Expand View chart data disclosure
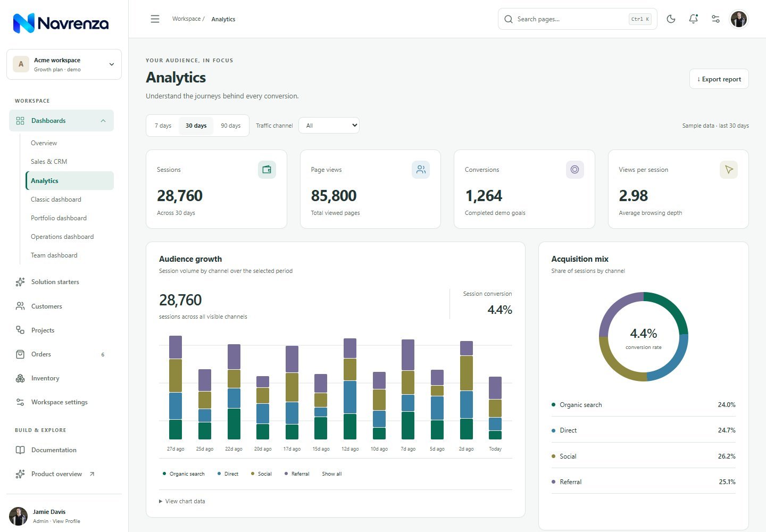Screen dimensions: 766x532 pyautogui.click(x=182, y=501)
